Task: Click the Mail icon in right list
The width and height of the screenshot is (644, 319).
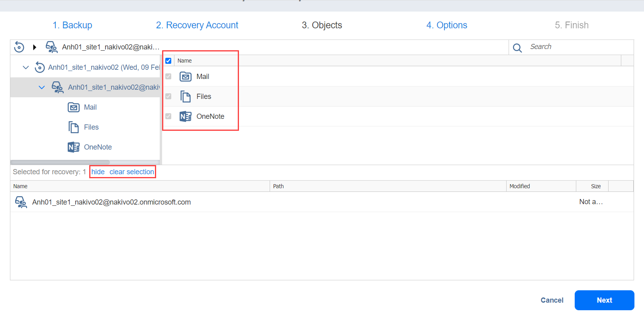Action: coord(186,77)
